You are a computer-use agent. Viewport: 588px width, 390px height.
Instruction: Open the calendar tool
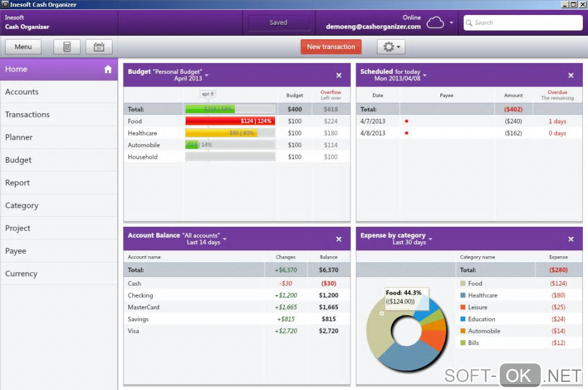(99, 47)
